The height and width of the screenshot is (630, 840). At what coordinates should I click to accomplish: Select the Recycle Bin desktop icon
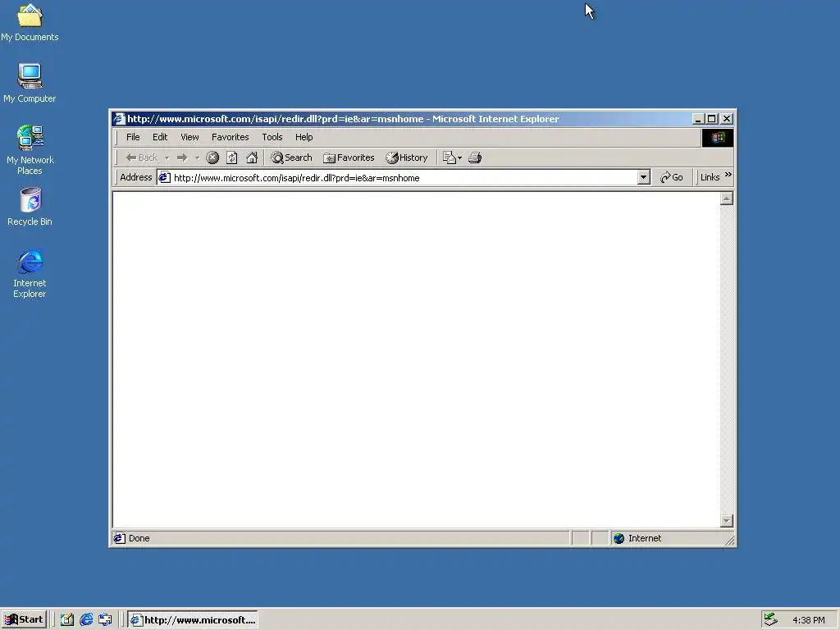pyautogui.click(x=30, y=207)
